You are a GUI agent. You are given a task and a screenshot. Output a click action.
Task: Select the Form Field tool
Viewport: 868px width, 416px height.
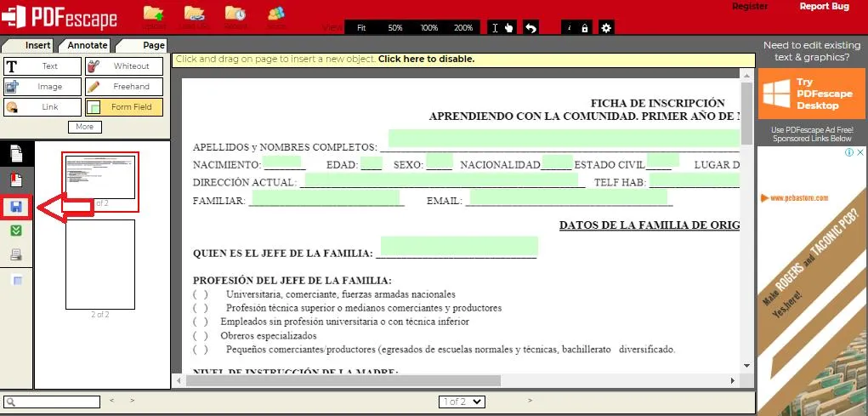[124, 107]
